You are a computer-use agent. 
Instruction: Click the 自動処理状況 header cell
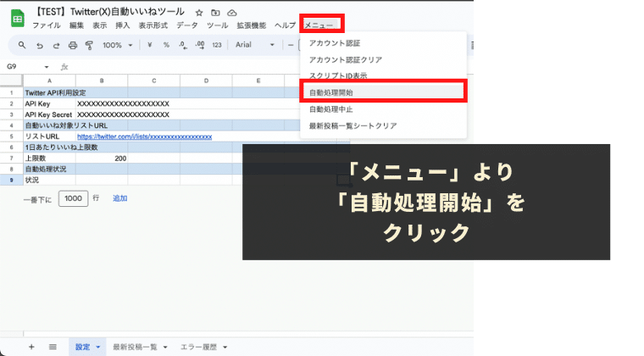click(49, 169)
